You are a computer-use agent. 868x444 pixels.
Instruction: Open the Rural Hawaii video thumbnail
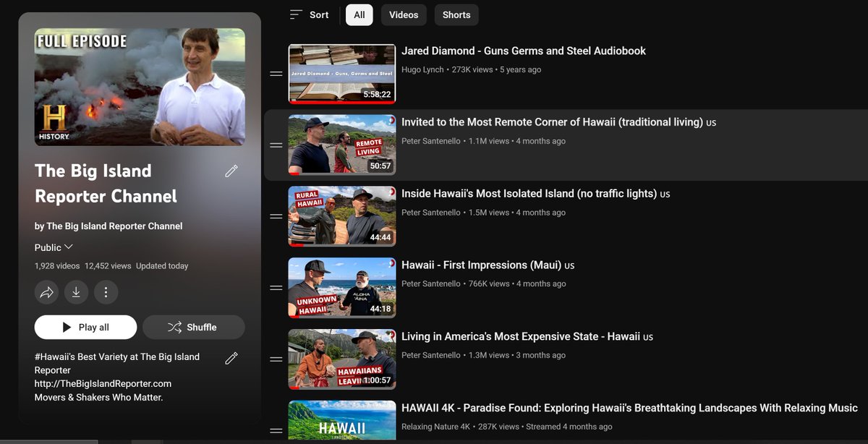coord(342,216)
